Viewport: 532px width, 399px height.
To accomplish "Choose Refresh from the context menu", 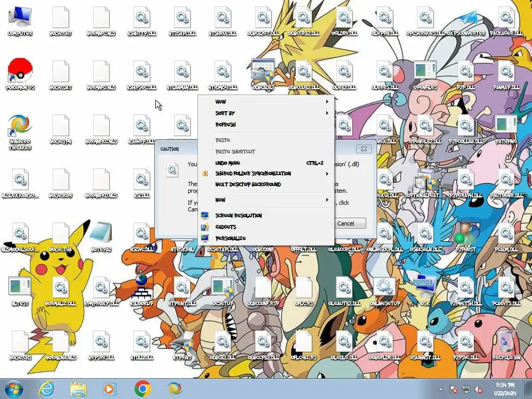I will pos(265,125).
